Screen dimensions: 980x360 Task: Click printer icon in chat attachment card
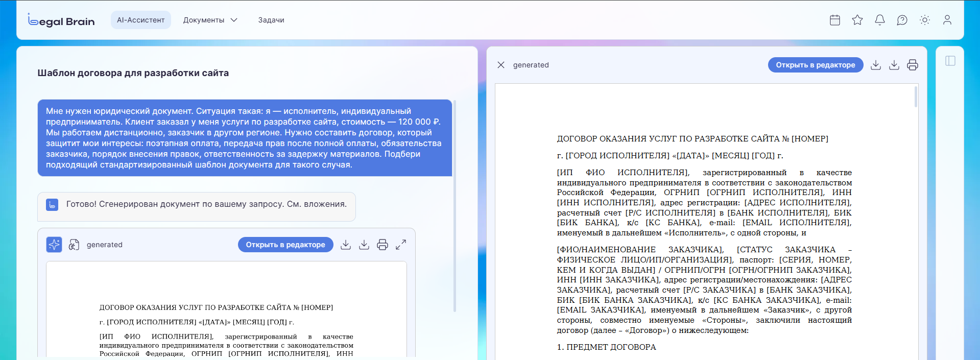tap(383, 245)
